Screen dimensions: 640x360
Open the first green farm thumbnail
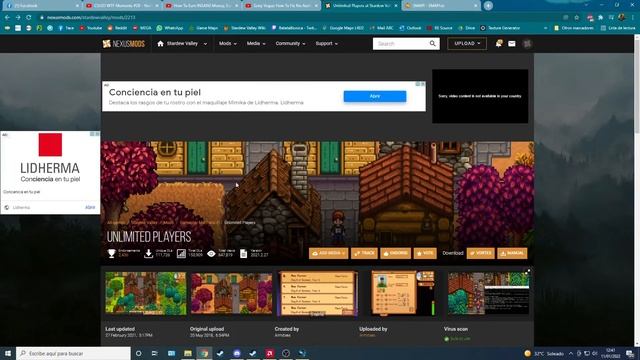pos(146,293)
